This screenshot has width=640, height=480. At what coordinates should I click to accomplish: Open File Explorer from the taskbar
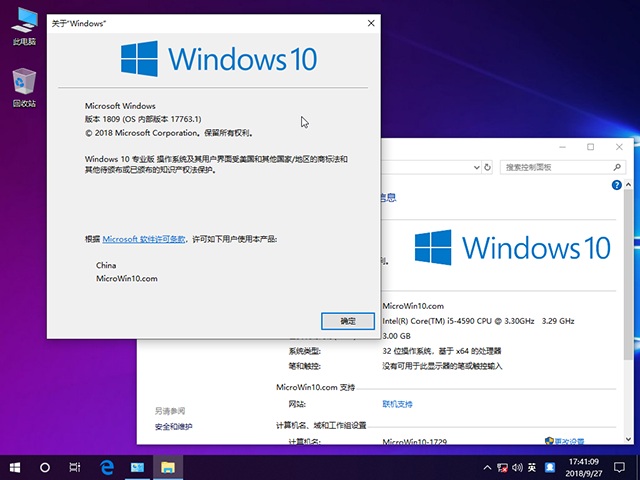click(x=168, y=466)
